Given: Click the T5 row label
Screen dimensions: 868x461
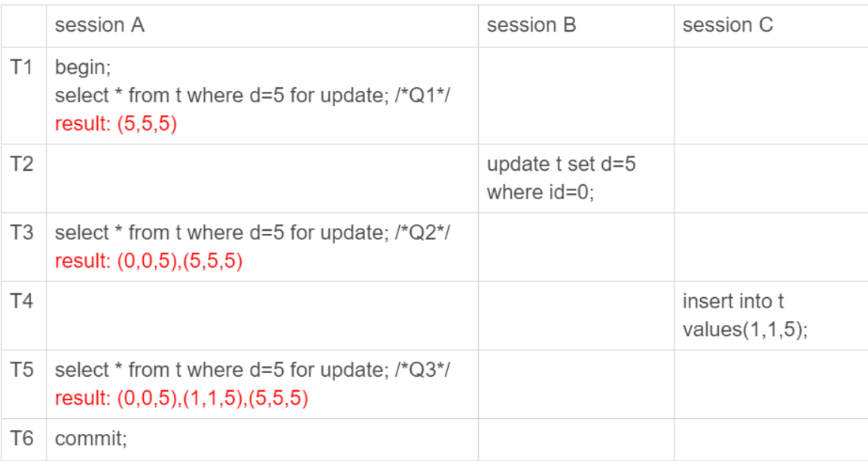Looking at the screenshot, I should [23, 370].
